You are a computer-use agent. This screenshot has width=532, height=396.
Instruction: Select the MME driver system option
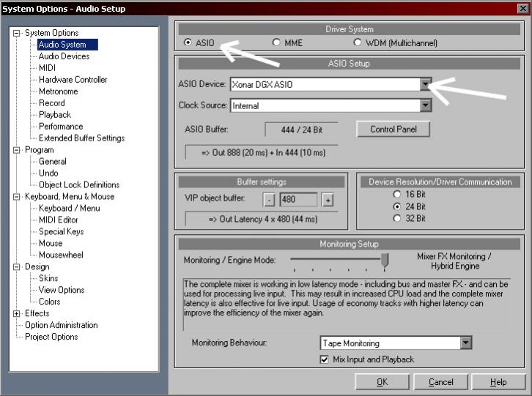click(277, 42)
